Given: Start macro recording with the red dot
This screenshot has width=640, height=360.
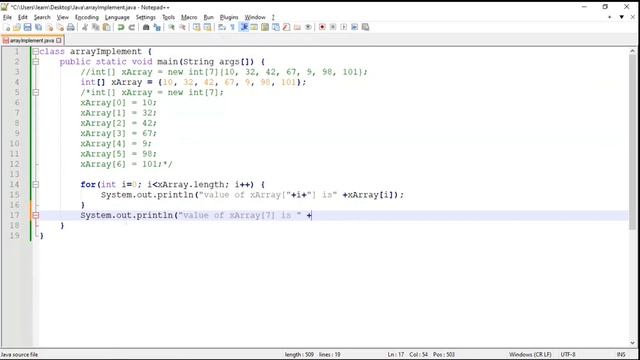Looking at the screenshot, I should tap(322, 27).
